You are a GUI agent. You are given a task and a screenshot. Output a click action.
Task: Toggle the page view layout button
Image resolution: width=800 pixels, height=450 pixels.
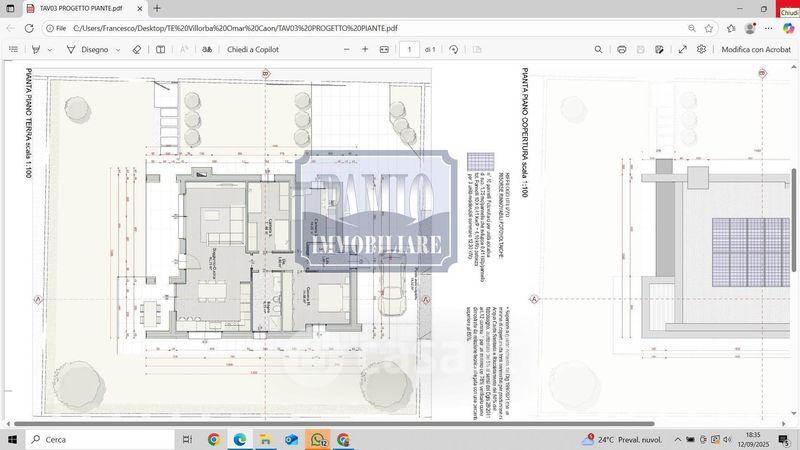coord(160,49)
